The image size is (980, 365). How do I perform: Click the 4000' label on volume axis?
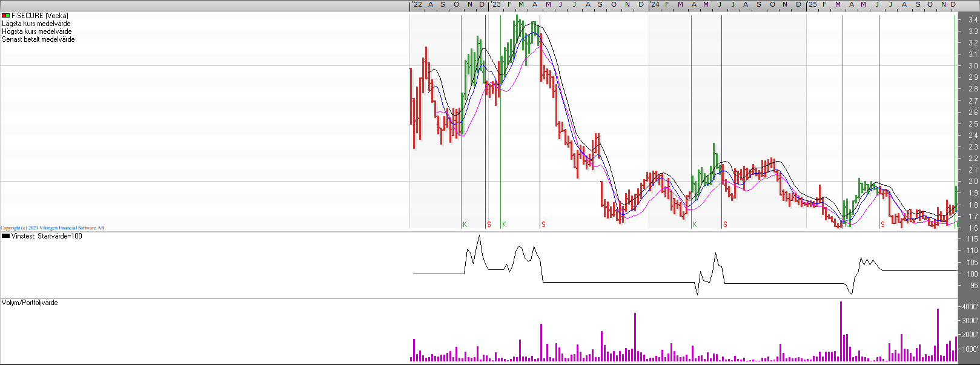970,307
